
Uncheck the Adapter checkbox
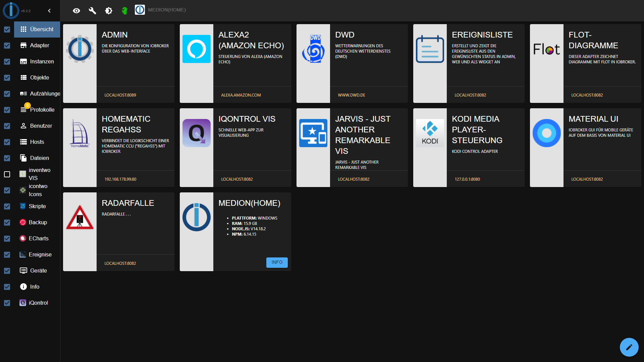click(7, 46)
